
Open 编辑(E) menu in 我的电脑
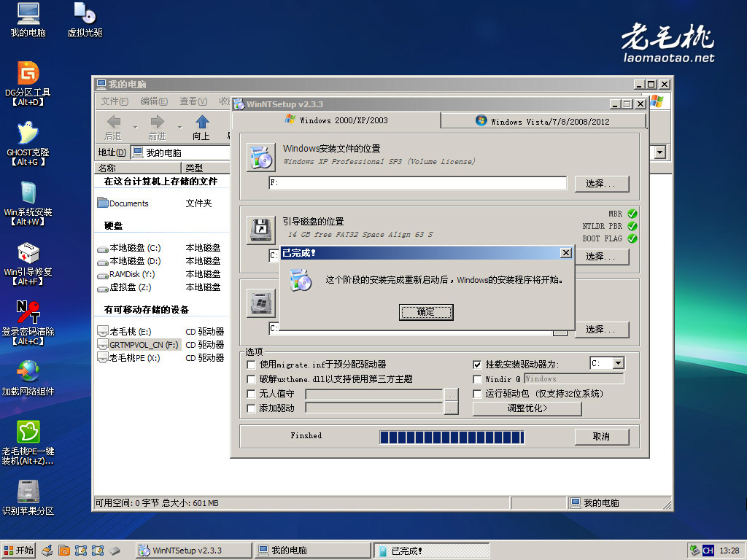pos(154,101)
